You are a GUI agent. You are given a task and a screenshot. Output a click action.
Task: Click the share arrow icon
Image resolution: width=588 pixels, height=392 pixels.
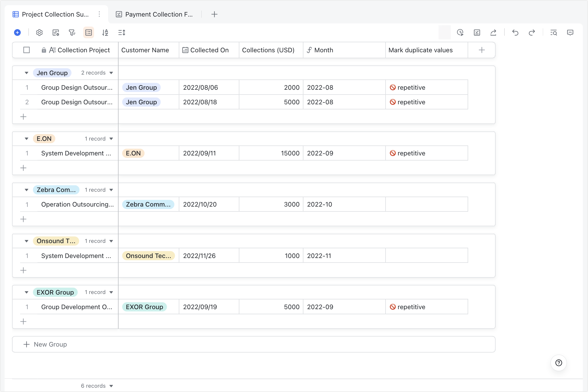click(x=493, y=33)
